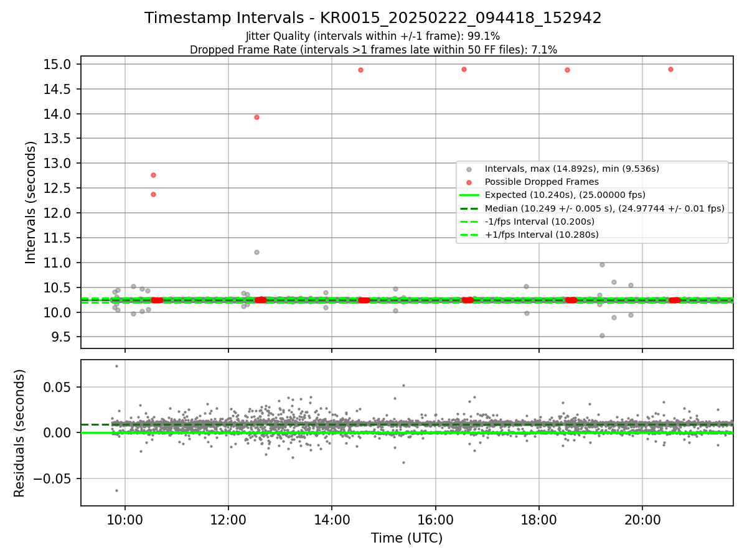The width and height of the screenshot is (747, 560).
Task: Click the plot title 'Timestamp Intervals - KR0015_20250222_094418_152942'
Action: (373, 18)
